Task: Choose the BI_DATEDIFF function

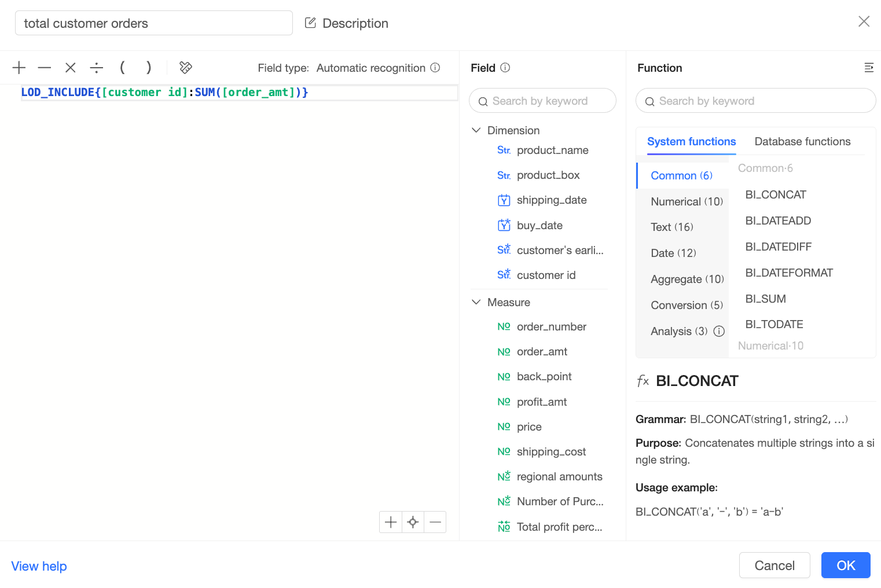Action: point(778,247)
